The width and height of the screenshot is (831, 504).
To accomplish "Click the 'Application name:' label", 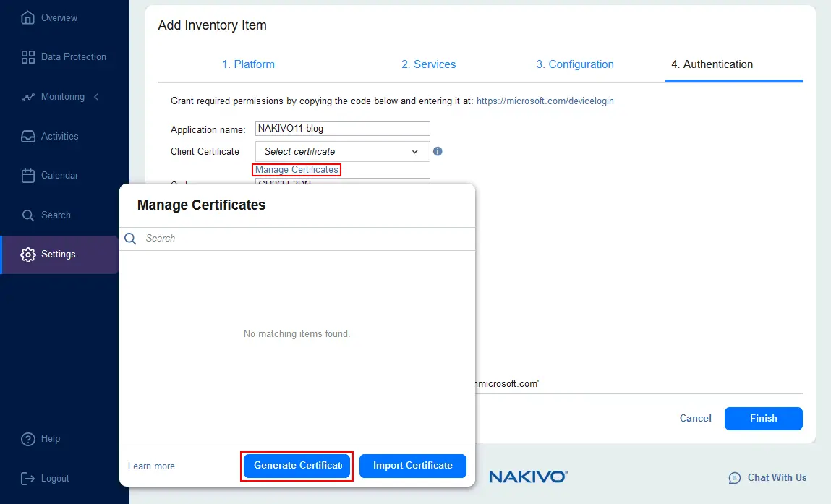I will [x=208, y=130].
